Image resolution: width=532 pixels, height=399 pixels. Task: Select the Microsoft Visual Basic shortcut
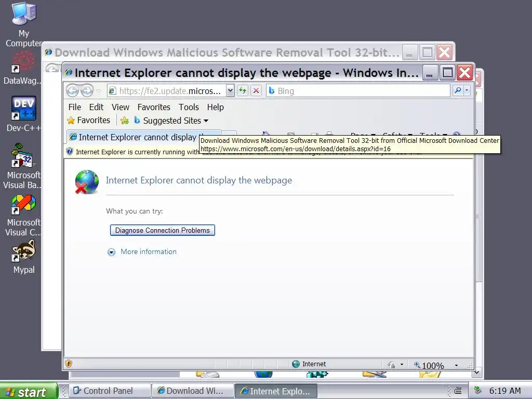22,166
